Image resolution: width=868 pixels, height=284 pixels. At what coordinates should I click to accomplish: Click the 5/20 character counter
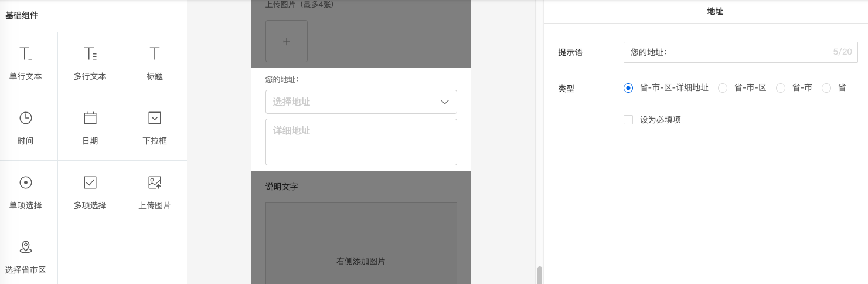[842, 52]
